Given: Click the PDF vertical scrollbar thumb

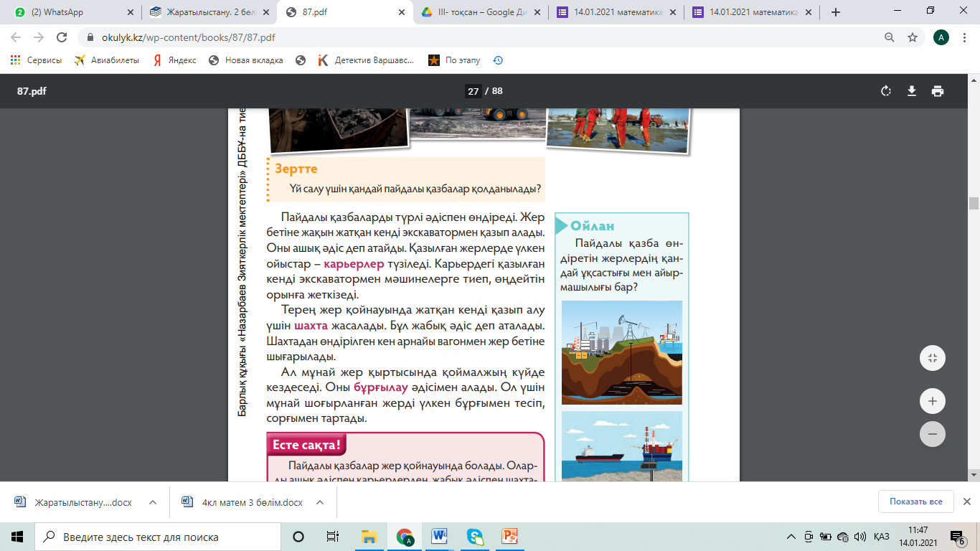Looking at the screenshot, I should tap(974, 203).
